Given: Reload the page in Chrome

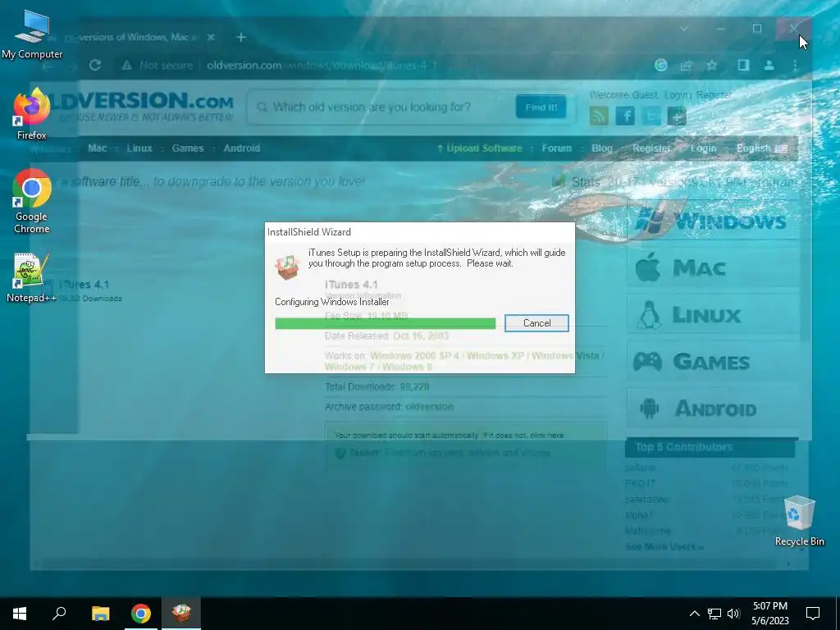Looking at the screenshot, I should pos(95,66).
